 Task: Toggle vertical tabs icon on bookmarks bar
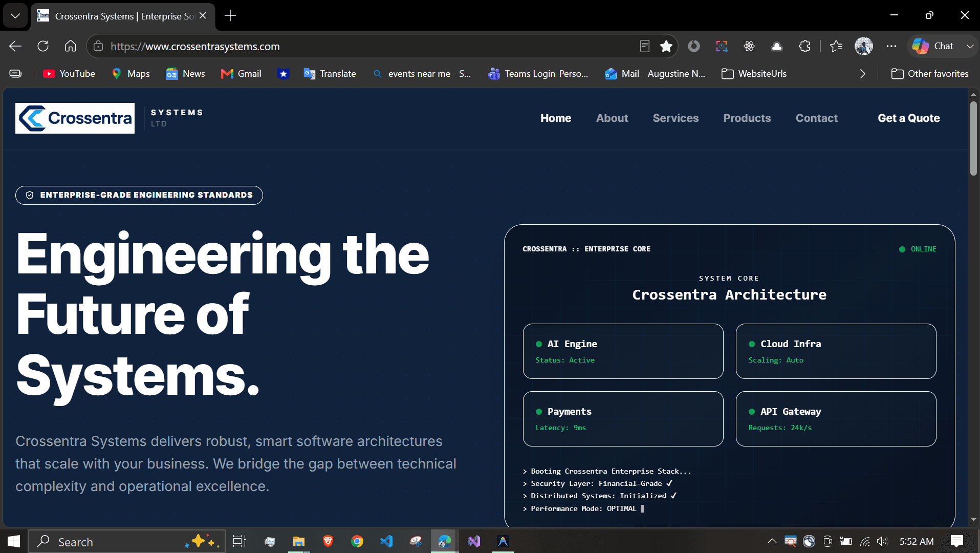[16, 74]
